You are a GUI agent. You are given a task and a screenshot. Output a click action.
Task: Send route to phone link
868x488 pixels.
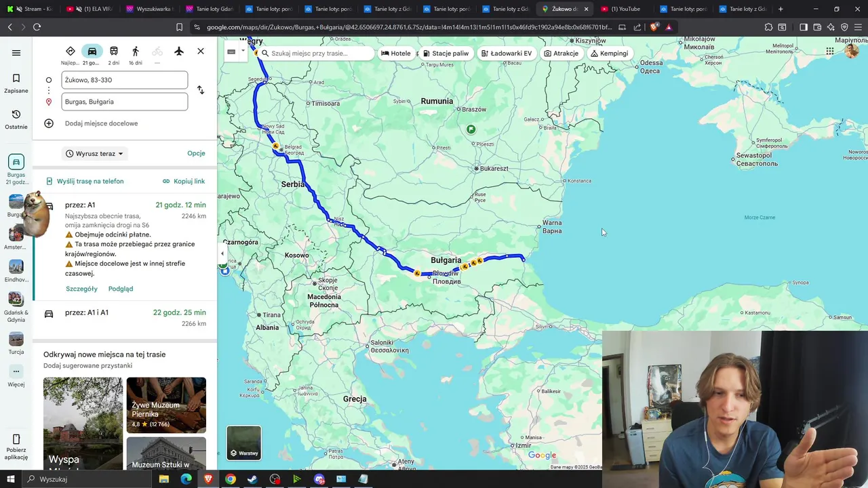(85, 182)
